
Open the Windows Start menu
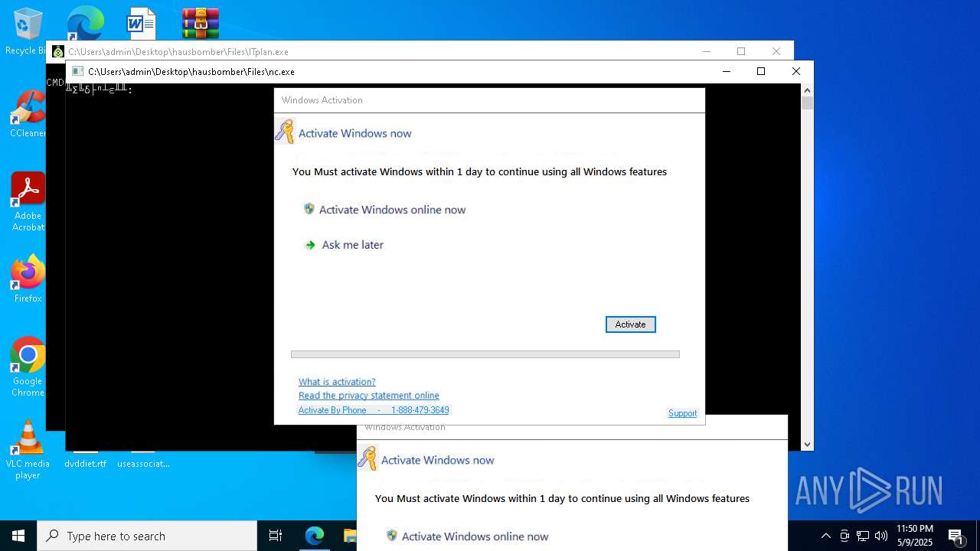[18, 536]
